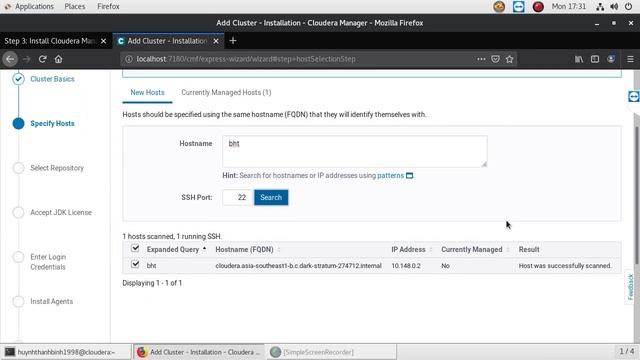Select the cloudera FQDN hostname cell
640x360 pixels.
pyautogui.click(x=298, y=266)
